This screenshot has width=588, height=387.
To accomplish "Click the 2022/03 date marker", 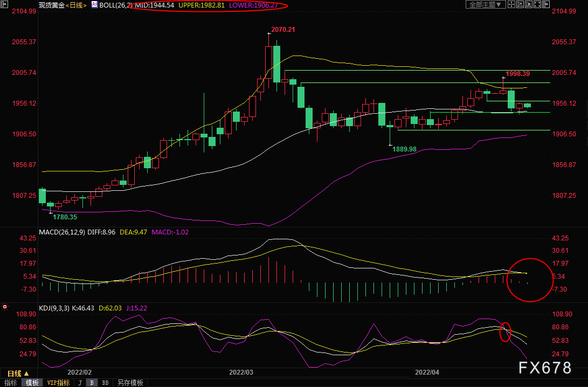I will [x=241, y=372].
